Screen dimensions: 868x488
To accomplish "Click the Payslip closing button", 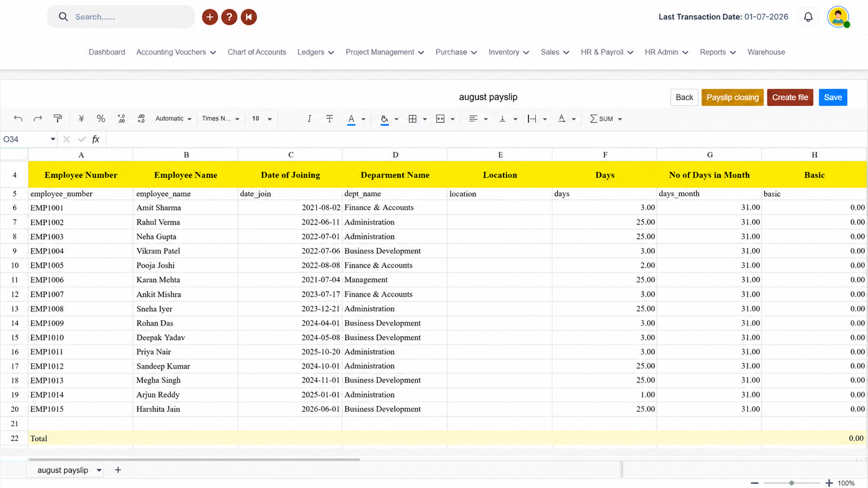I will click(x=733, y=98).
